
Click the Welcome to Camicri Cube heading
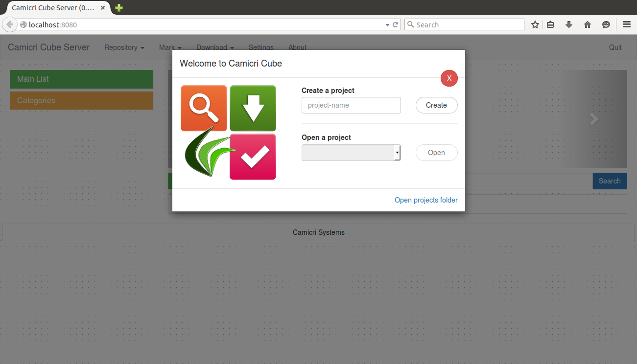231,63
